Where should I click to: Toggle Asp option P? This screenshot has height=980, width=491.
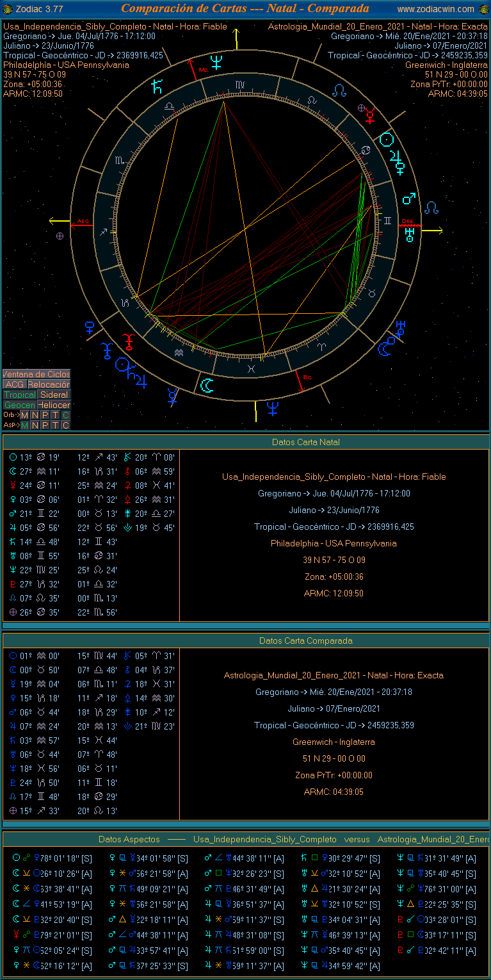[x=45, y=425]
